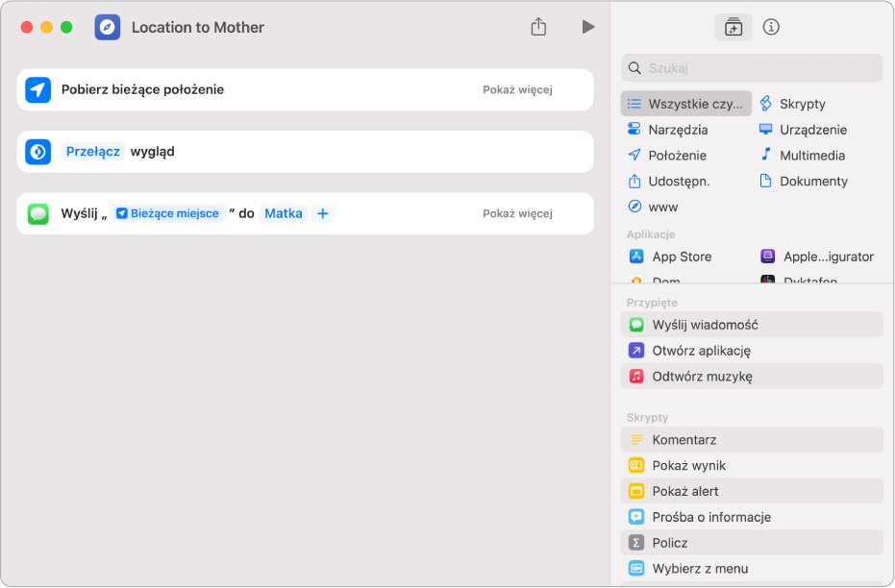895x588 pixels.
Task: Open the Dokumenty category
Action: coord(803,181)
